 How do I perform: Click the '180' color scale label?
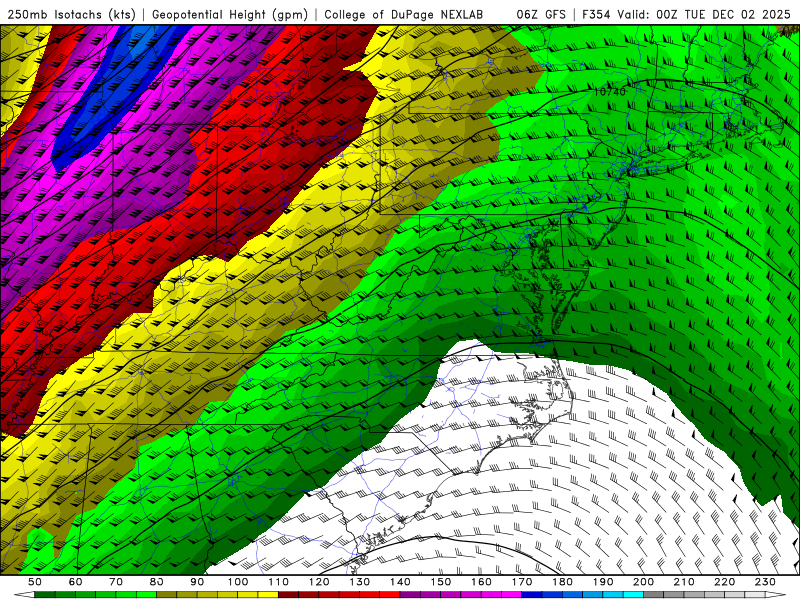pos(563,582)
